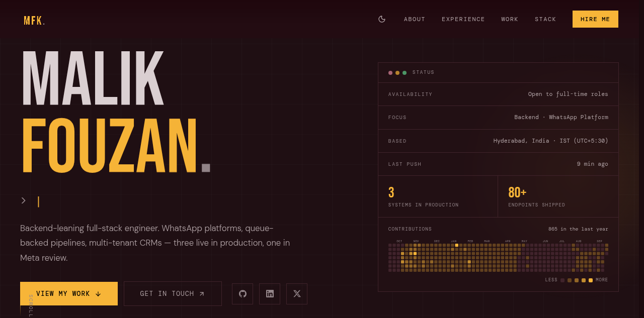Click the AVAILABILITY row label
The image size is (644, 318).
[410, 94]
